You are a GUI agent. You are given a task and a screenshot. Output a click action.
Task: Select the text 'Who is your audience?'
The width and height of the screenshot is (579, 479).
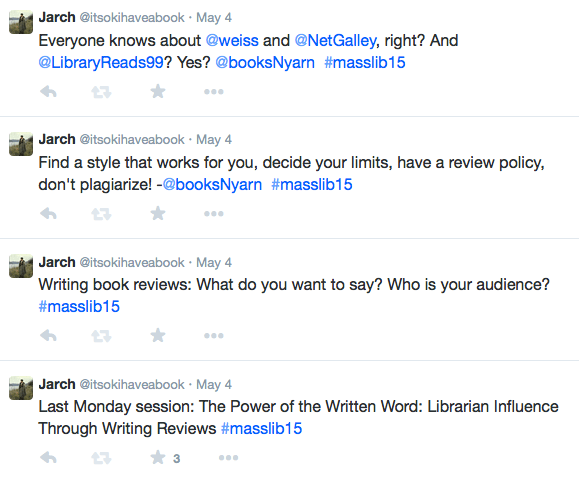pos(469,285)
